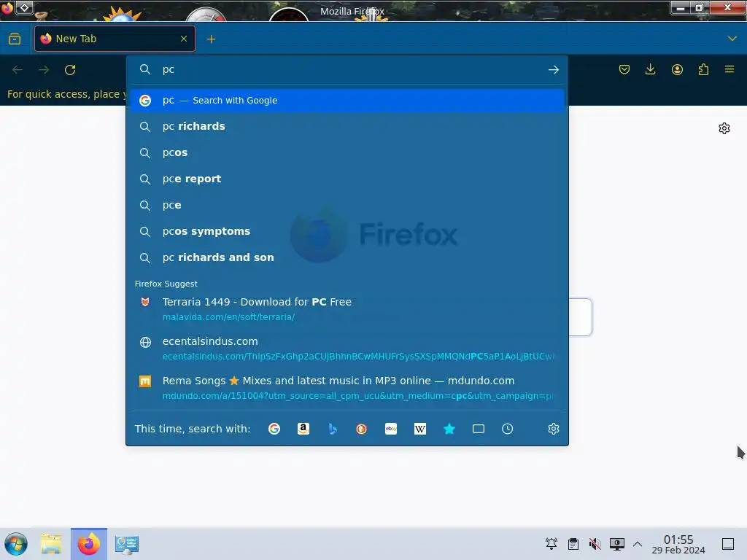747x560 pixels.
Task: Search this time with Bing
Action: tap(333, 429)
